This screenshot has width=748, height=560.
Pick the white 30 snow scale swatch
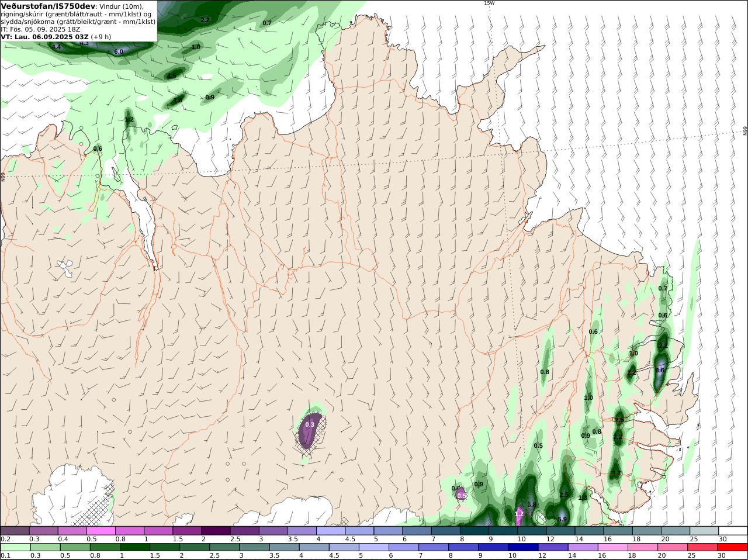[733, 531]
